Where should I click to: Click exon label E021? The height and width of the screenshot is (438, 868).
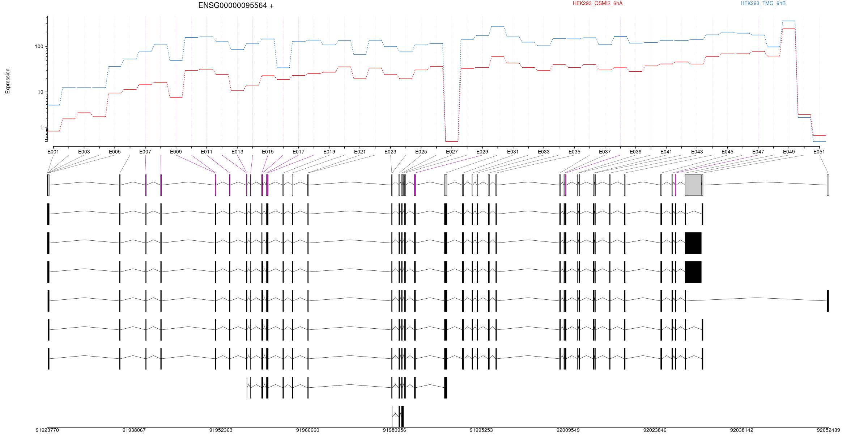(360, 152)
